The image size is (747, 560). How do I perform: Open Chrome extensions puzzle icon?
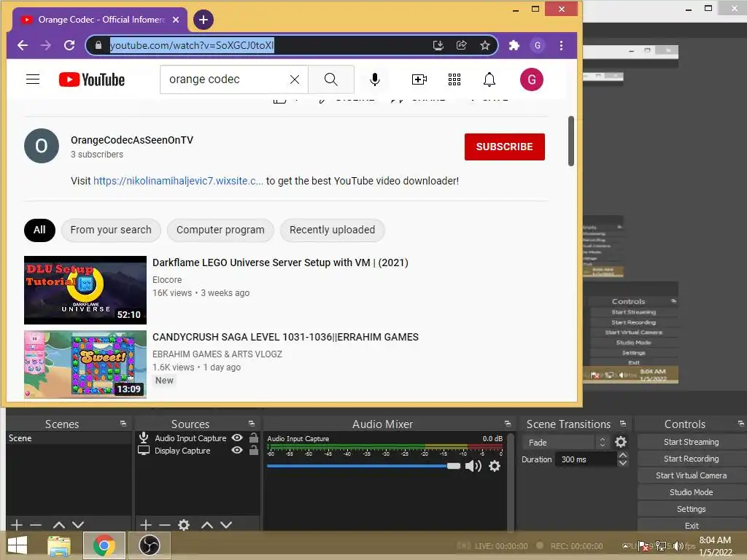(514, 45)
